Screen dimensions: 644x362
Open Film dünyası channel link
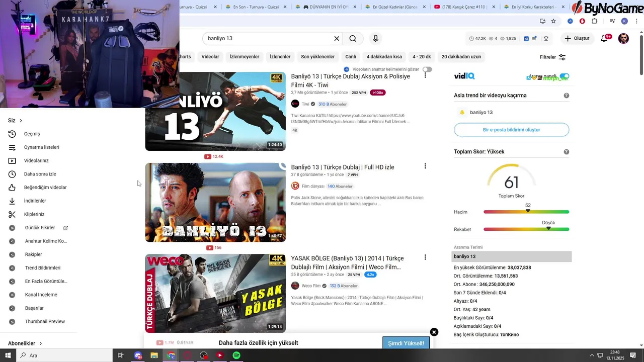coord(313,186)
